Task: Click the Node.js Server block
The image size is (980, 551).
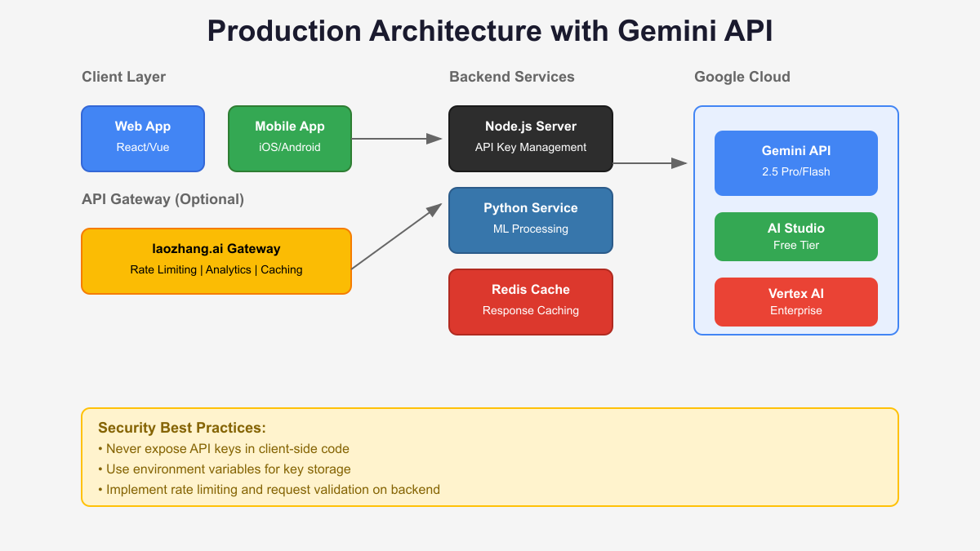Action: (x=531, y=139)
